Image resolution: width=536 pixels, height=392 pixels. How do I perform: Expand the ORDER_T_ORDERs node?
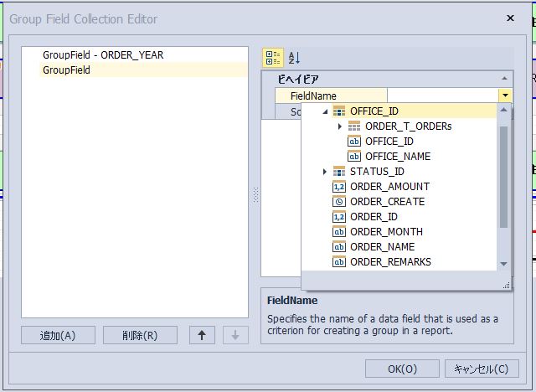(x=339, y=126)
